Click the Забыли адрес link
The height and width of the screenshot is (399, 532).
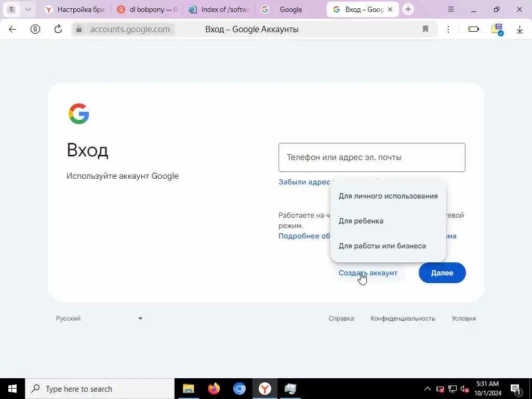point(304,182)
